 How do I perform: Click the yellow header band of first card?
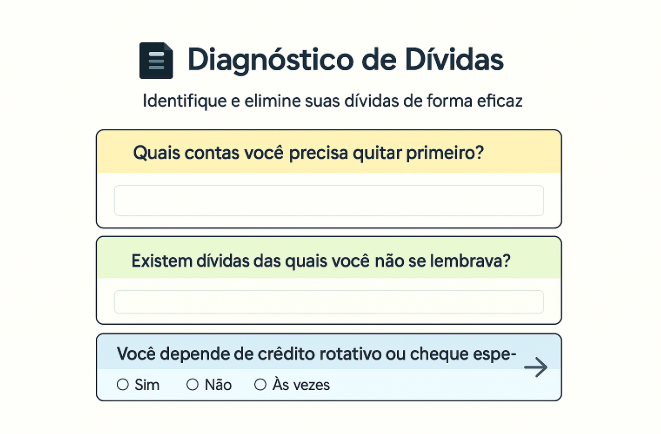pyautogui.click(x=530, y=153)
